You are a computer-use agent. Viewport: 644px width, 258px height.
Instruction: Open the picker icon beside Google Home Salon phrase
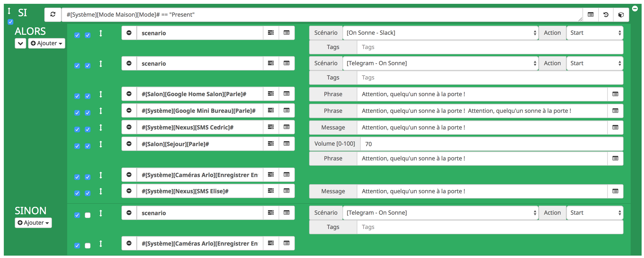pyautogui.click(x=615, y=94)
